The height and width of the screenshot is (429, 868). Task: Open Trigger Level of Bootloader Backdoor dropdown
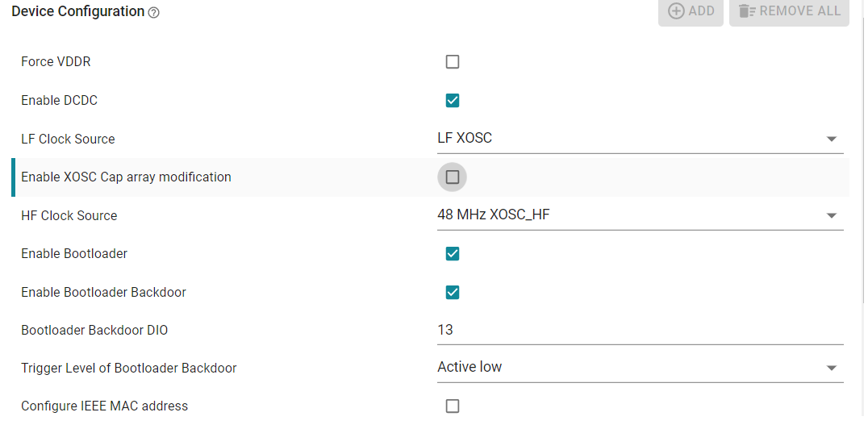tap(831, 368)
